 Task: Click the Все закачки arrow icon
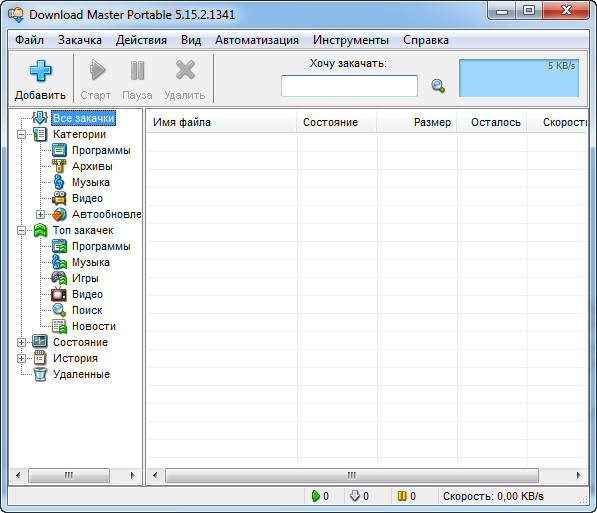tap(40, 118)
